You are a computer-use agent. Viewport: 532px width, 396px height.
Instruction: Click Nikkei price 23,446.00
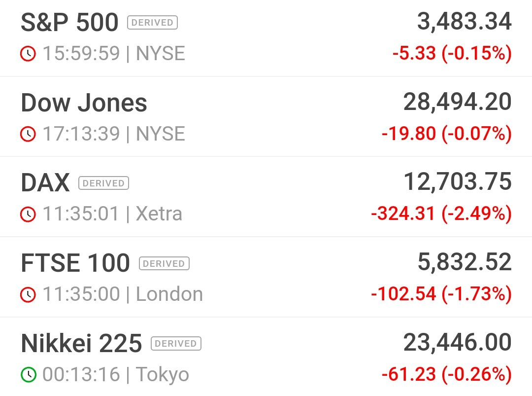(457, 342)
